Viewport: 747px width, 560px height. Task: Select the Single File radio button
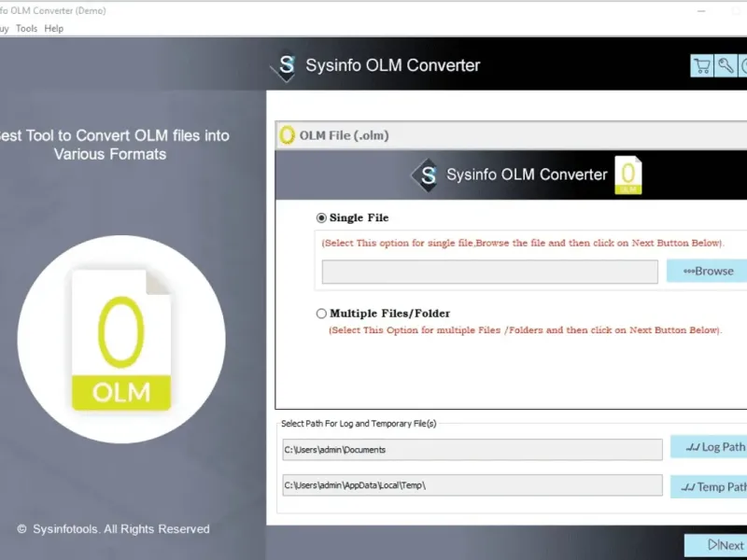(321, 218)
